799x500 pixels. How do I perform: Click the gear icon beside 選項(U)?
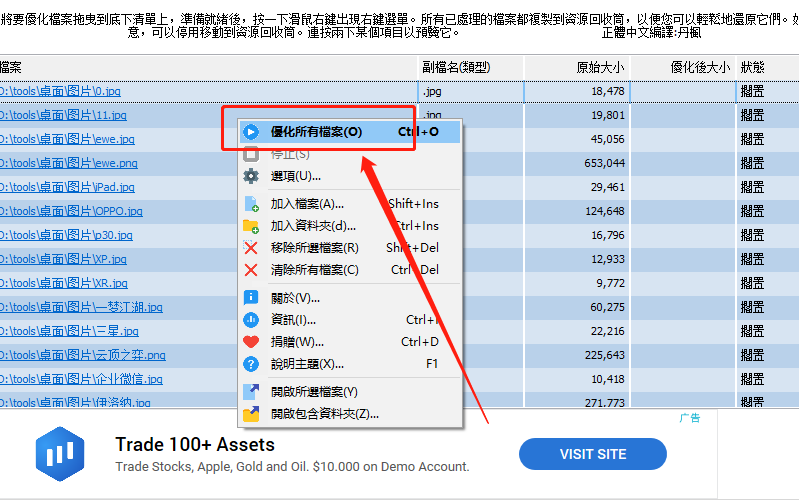(x=251, y=176)
